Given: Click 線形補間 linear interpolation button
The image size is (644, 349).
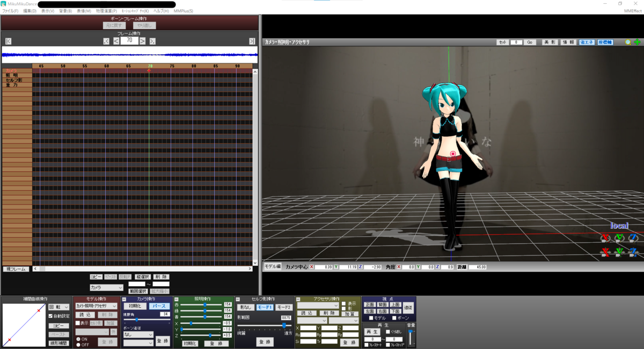Looking at the screenshot, I should click(x=59, y=343).
